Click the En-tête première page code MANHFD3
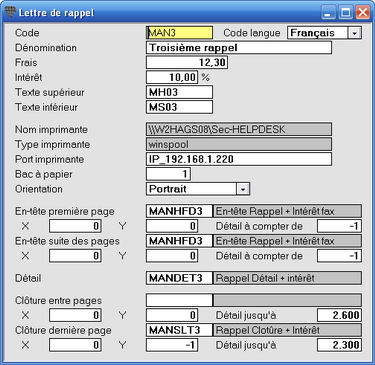 (x=179, y=211)
